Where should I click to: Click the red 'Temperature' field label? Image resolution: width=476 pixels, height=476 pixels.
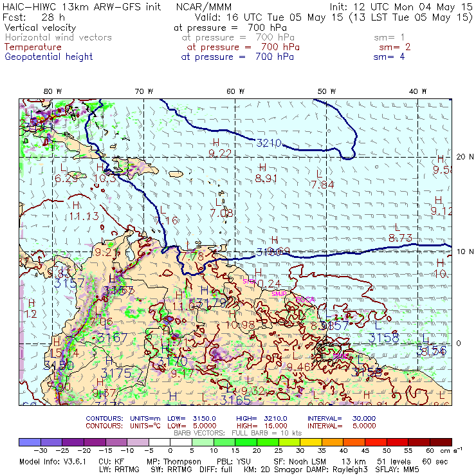point(33,47)
